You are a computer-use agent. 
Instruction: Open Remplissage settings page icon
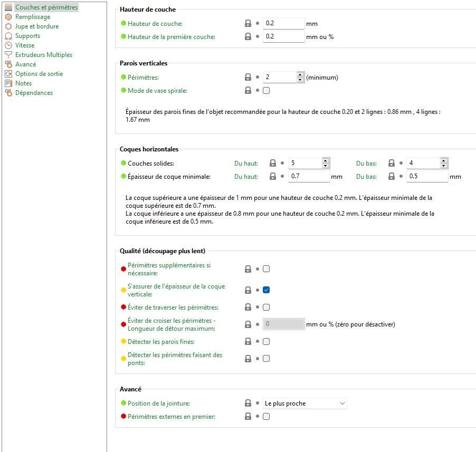tap(8, 17)
